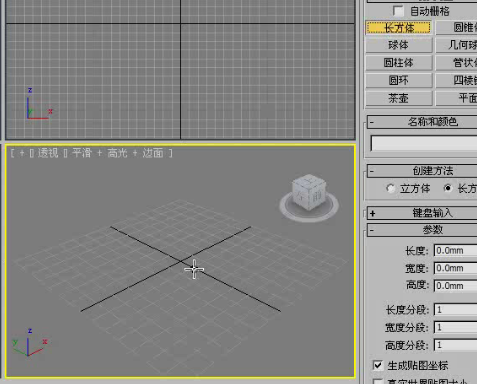The width and height of the screenshot is (477, 384).
Task: Click the 高度分段 segments field
Action: 455,345
